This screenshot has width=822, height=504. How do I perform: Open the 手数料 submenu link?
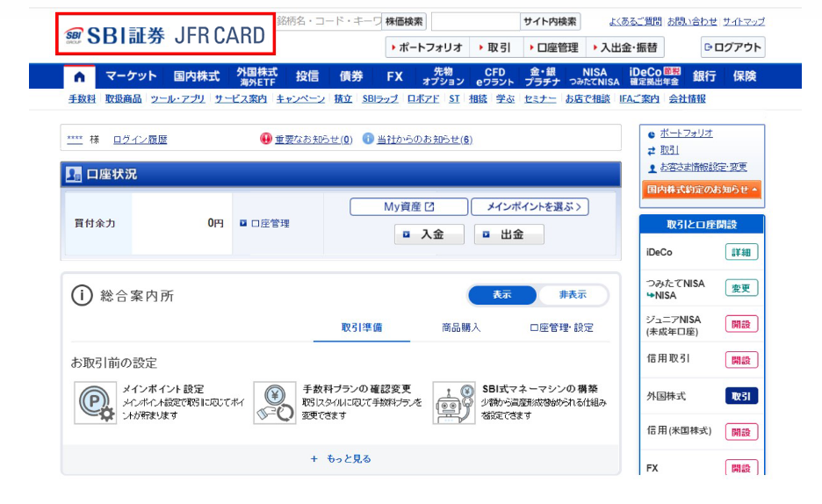click(82, 98)
